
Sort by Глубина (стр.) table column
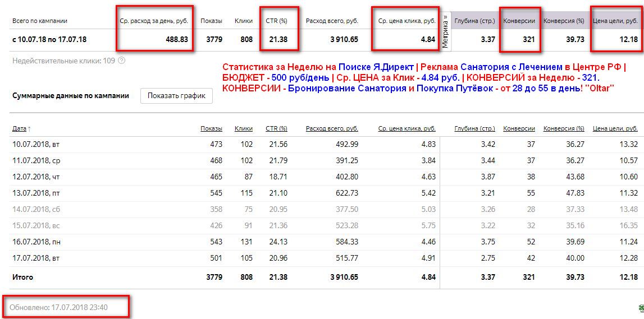point(475,129)
